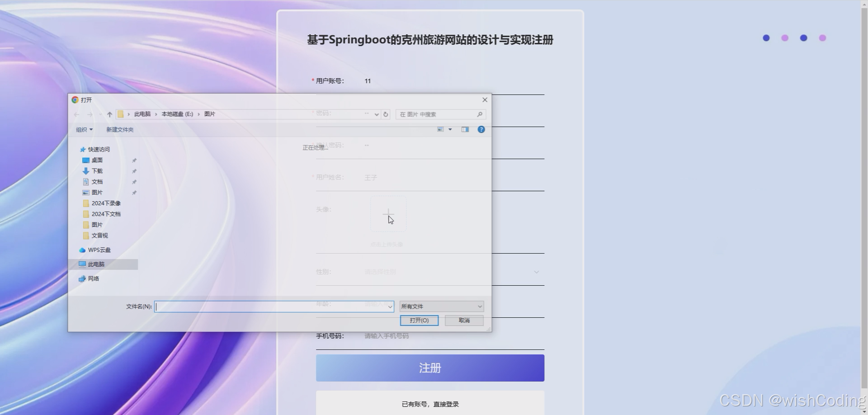Toggle the preview pane icon
Screen dimensions: 868x415
click(x=465, y=129)
